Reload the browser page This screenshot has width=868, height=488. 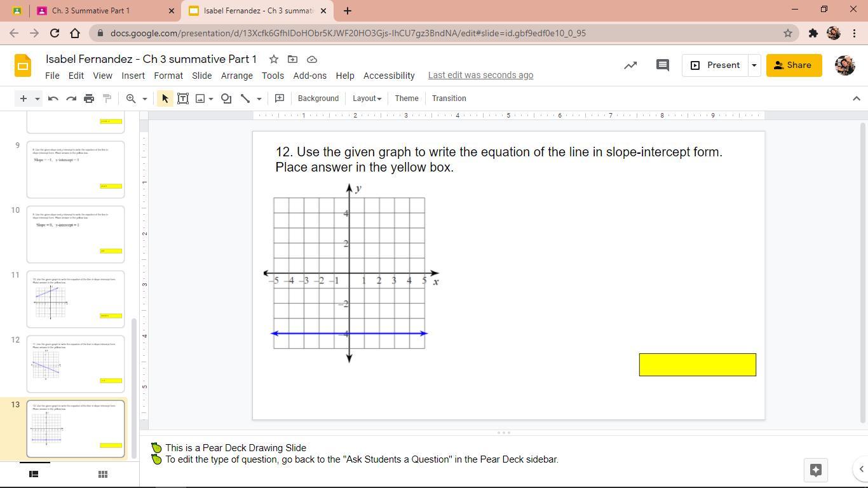coord(55,33)
